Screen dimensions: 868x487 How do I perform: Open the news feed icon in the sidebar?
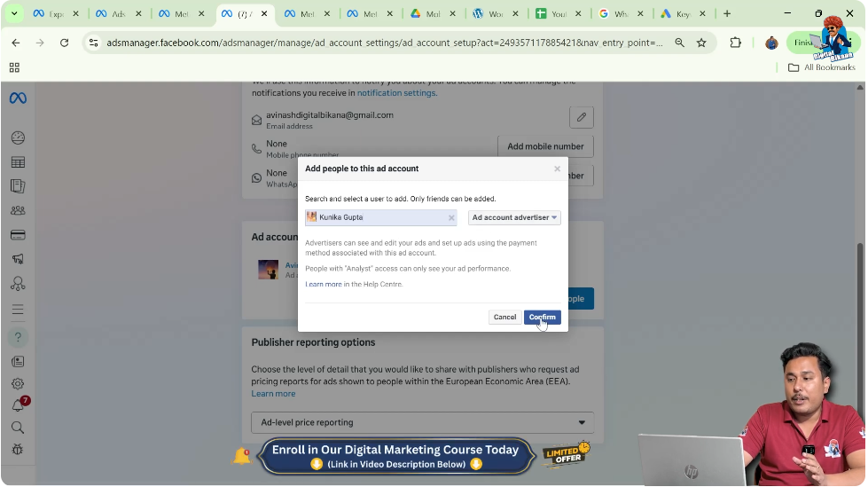[18, 362]
